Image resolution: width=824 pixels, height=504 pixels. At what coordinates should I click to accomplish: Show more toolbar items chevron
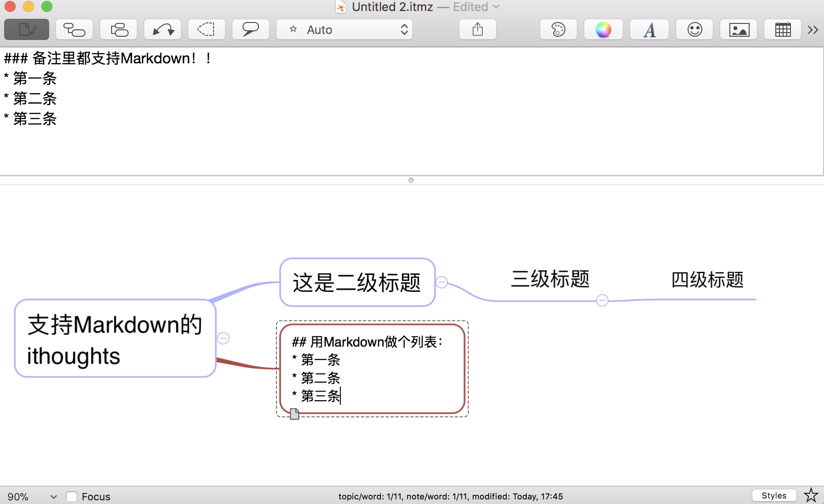pyautogui.click(x=813, y=30)
